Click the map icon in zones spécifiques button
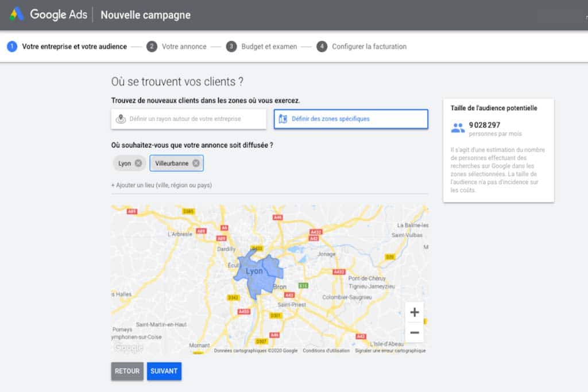 (283, 119)
